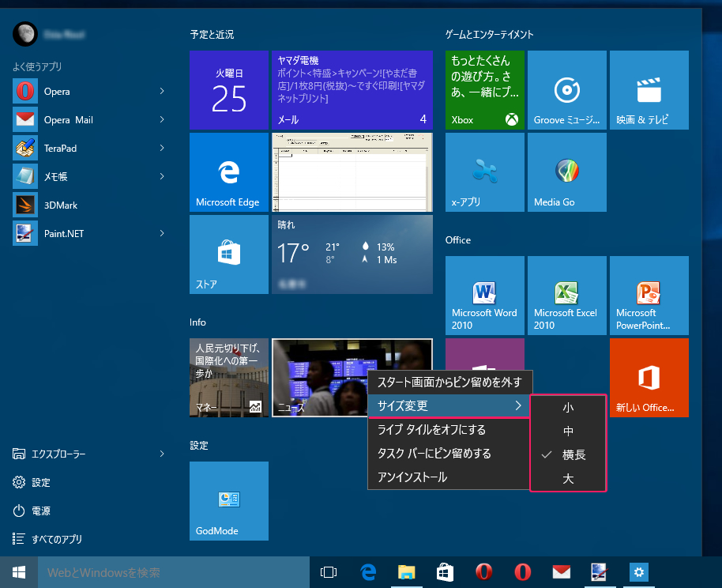Viewport: 722px width, 588px height.
Task: Click the Info group heading
Action: point(197,322)
